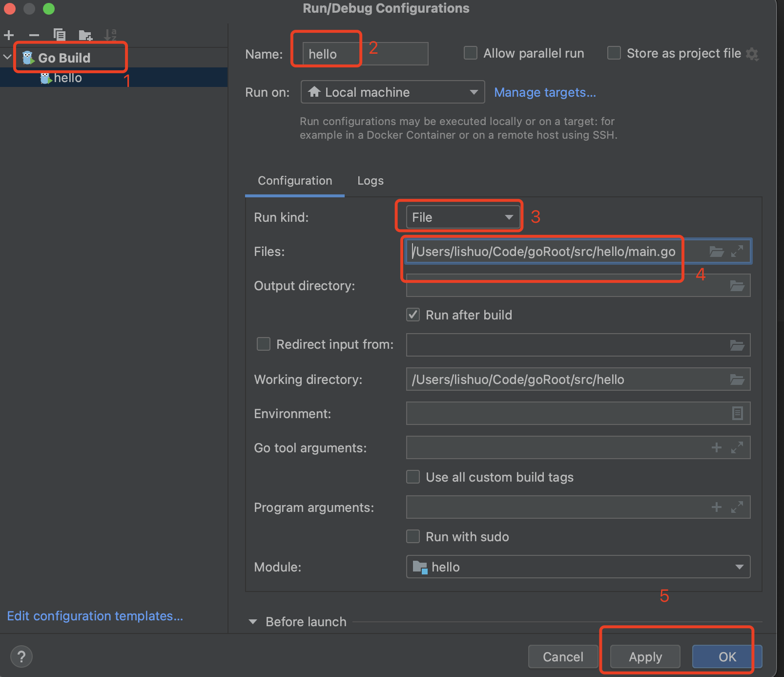Click the Go Build gopher icon

click(28, 58)
